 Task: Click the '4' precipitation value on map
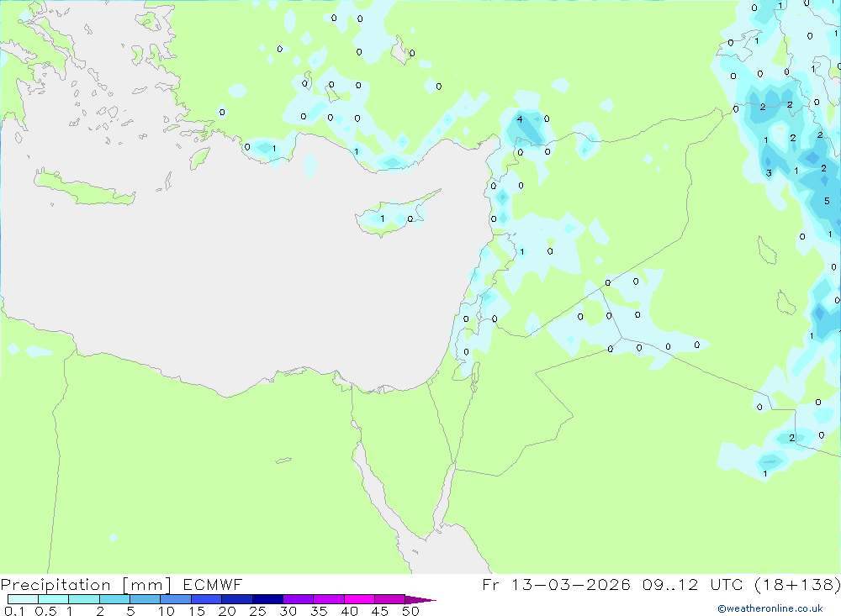pos(519,119)
